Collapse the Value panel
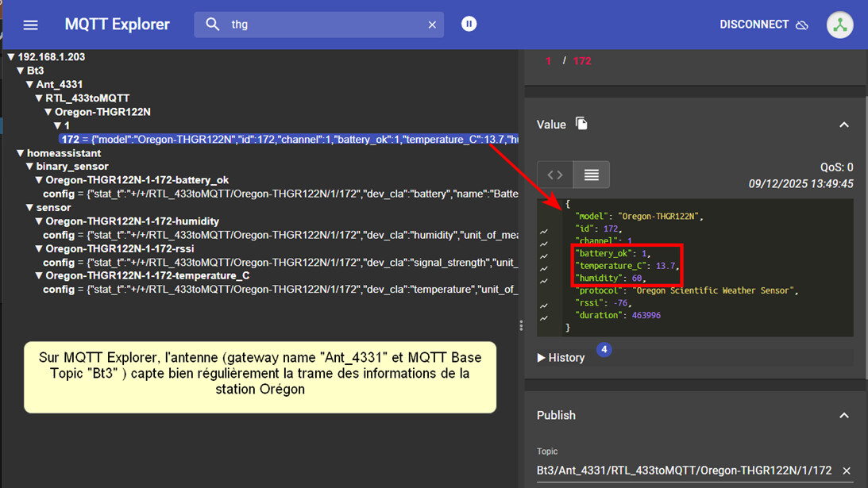 coord(843,125)
